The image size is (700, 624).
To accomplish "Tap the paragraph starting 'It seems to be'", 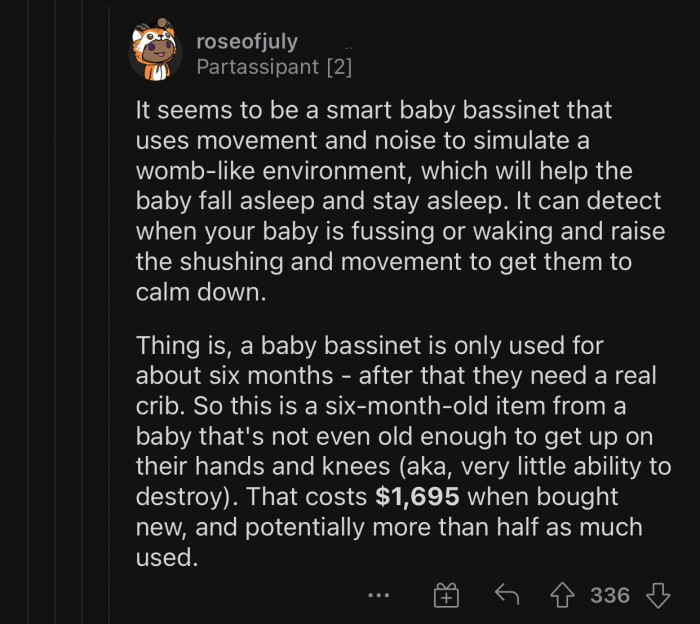I will tap(400, 200).
